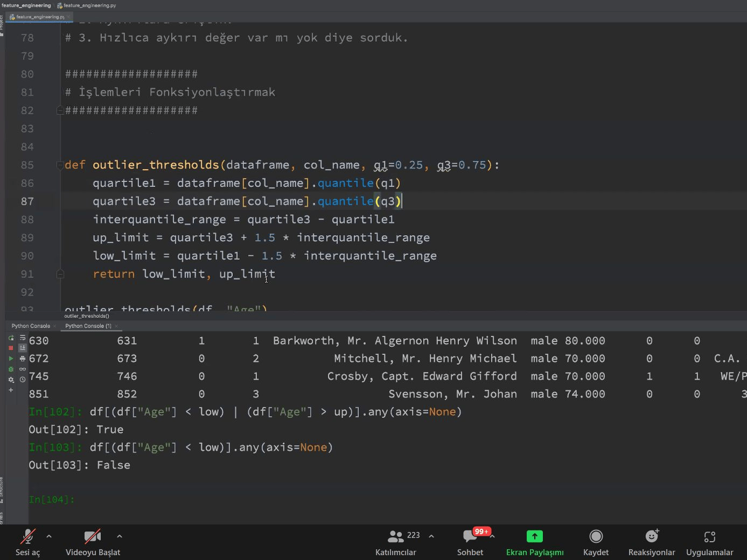Screen dimensions: 747x560
Task: Execute current statement with green play icon
Action: pos(11,359)
